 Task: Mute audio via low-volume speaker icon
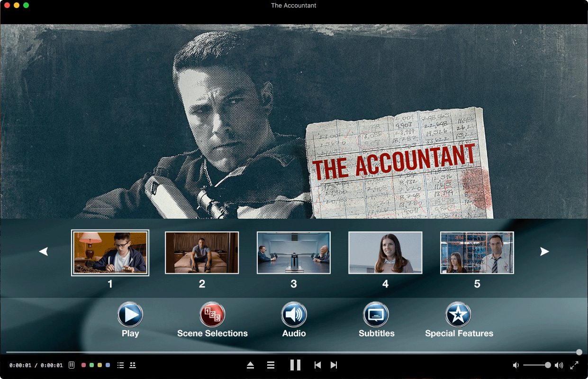click(x=516, y=365)
